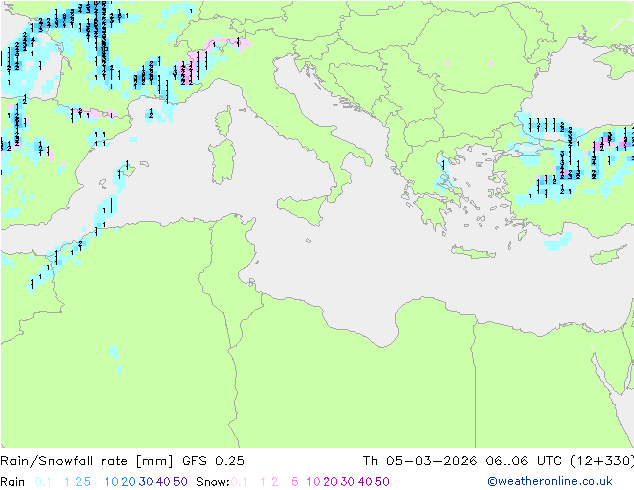The image size is (634, 490).
Task: Select the snow legend value 2
Action: (x=275, y=482)
